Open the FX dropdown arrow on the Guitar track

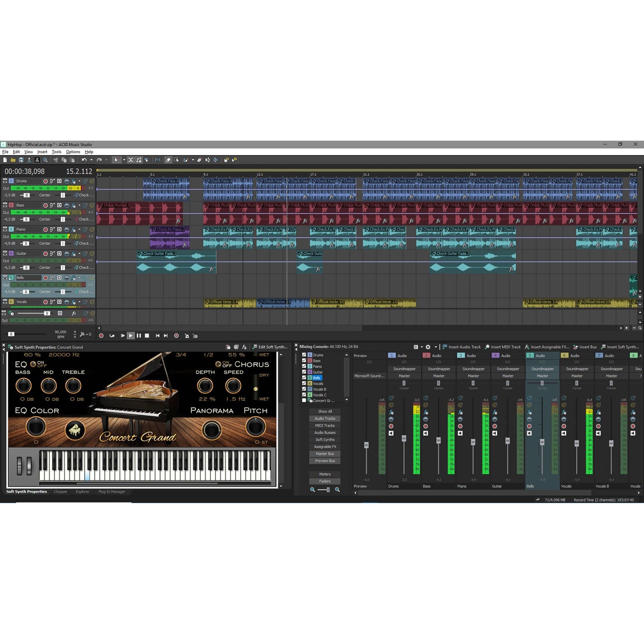(79, 254)
